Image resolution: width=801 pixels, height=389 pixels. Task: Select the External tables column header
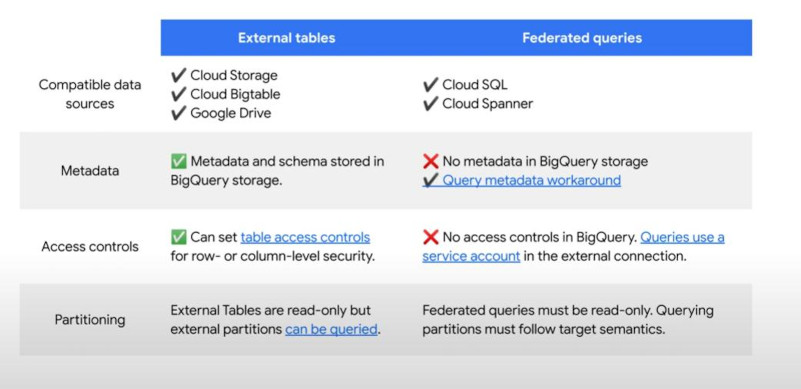pyautogui.click(x=287, y=38)
